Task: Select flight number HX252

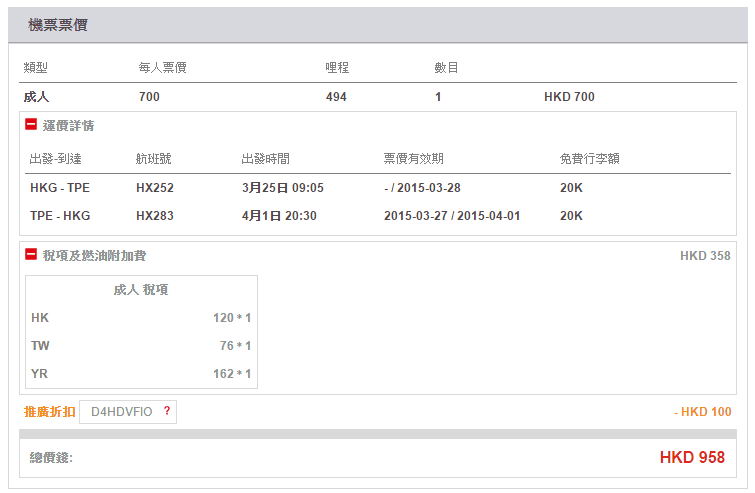Action: click(153, 187)
